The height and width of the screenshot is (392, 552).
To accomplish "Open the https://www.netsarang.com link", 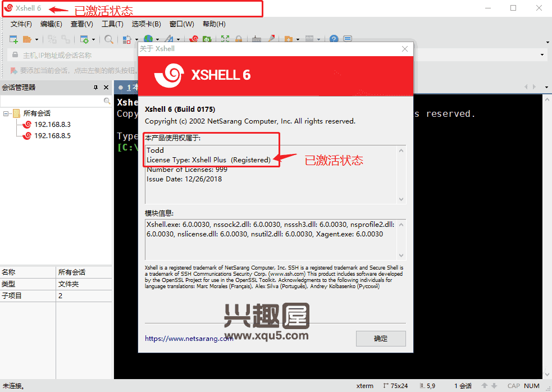I will tap(189, 339).
